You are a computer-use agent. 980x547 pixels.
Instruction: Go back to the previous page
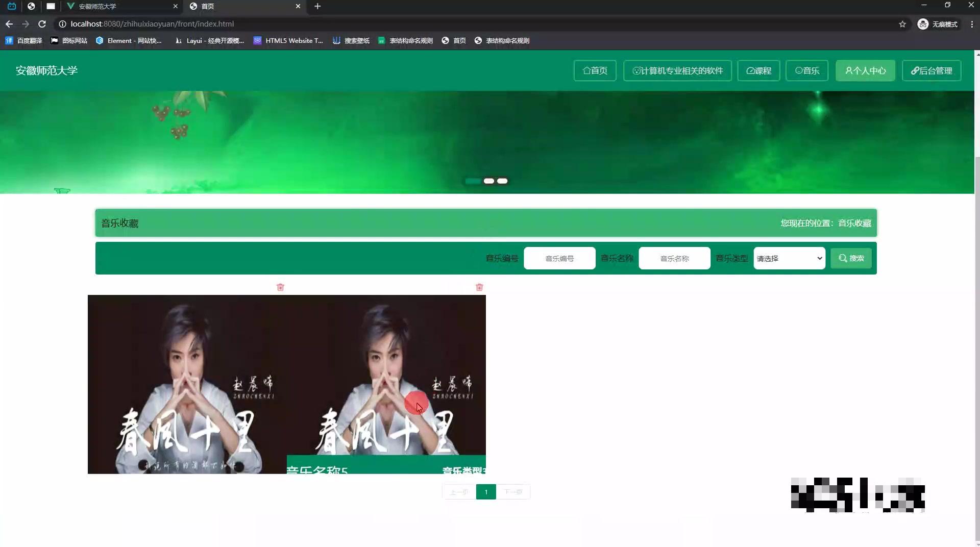(9, 24)
